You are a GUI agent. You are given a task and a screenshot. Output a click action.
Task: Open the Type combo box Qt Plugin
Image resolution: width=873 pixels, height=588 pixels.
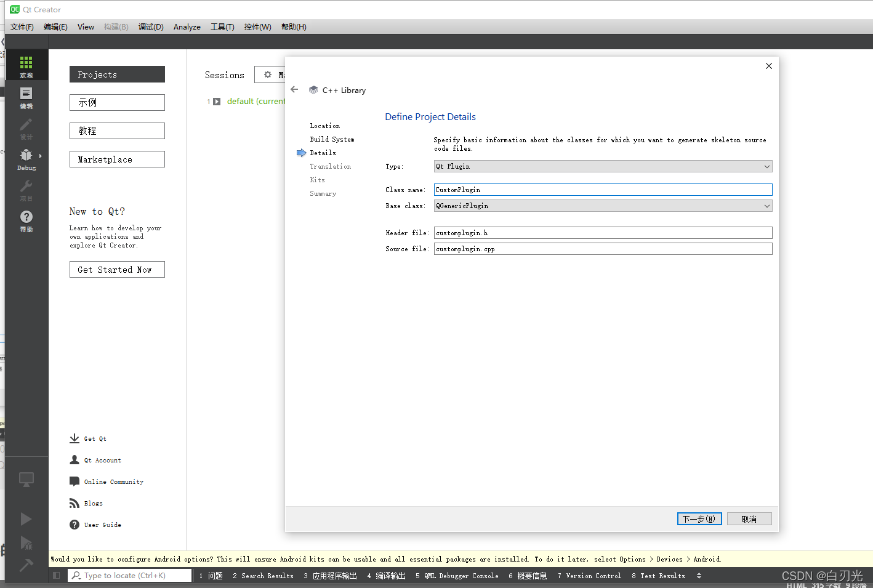click(603, 166)
